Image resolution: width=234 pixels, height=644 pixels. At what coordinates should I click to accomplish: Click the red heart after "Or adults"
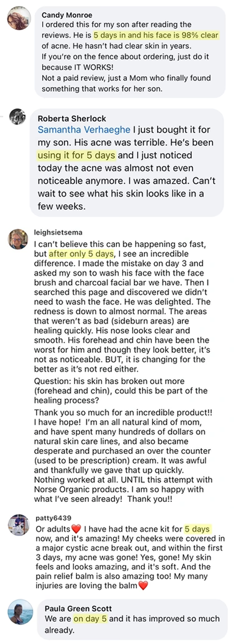76,529
